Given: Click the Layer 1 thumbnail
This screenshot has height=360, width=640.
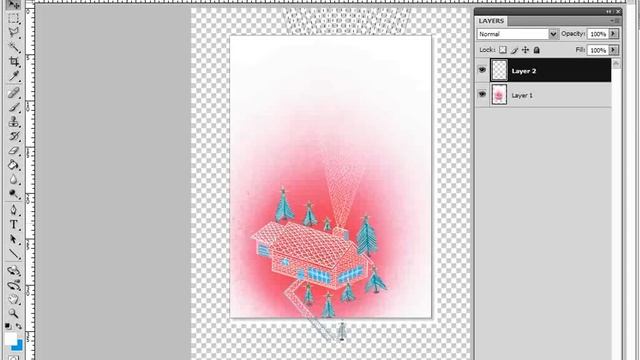Looking at the screenshot, I should pyautogui.click(x=499, y=95).
